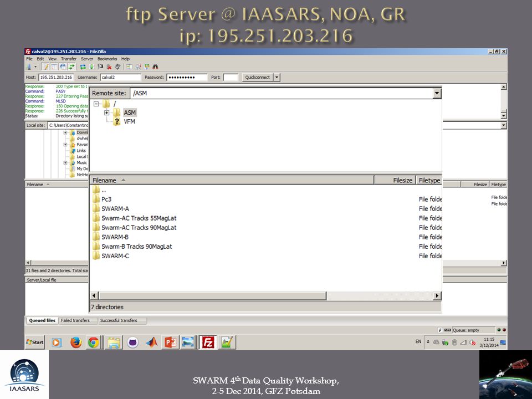The height and width of the screenshot is (399, 532).
Task: Cancel the current operation
Action: click(x=100, y=66)
